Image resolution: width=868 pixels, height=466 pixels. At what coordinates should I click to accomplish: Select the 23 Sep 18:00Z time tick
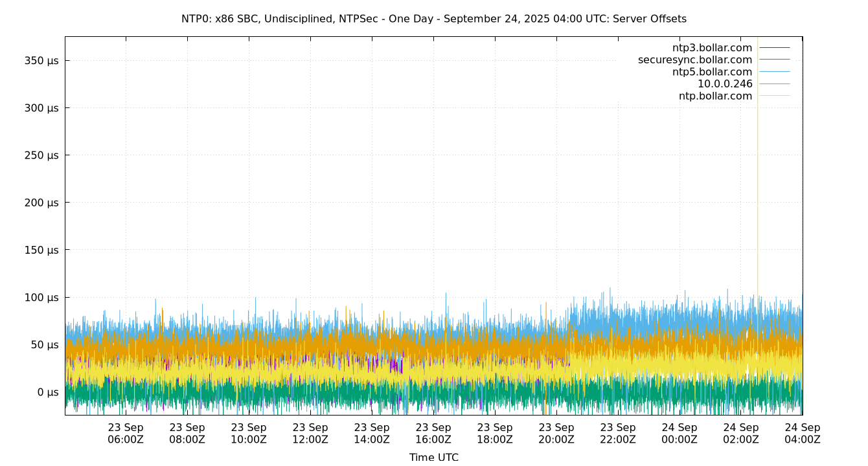click(x=495, y=434)
